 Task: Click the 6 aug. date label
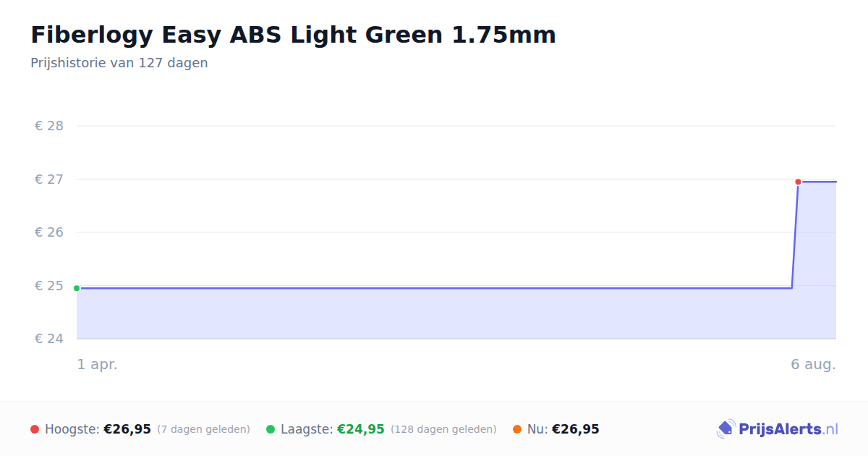coord(813,365)
